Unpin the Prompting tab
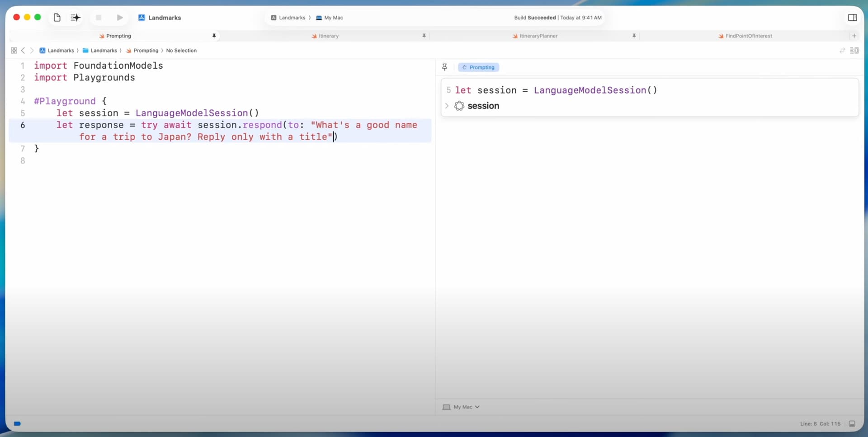Viewport: 868px width, 437px height. coord(214,36)
